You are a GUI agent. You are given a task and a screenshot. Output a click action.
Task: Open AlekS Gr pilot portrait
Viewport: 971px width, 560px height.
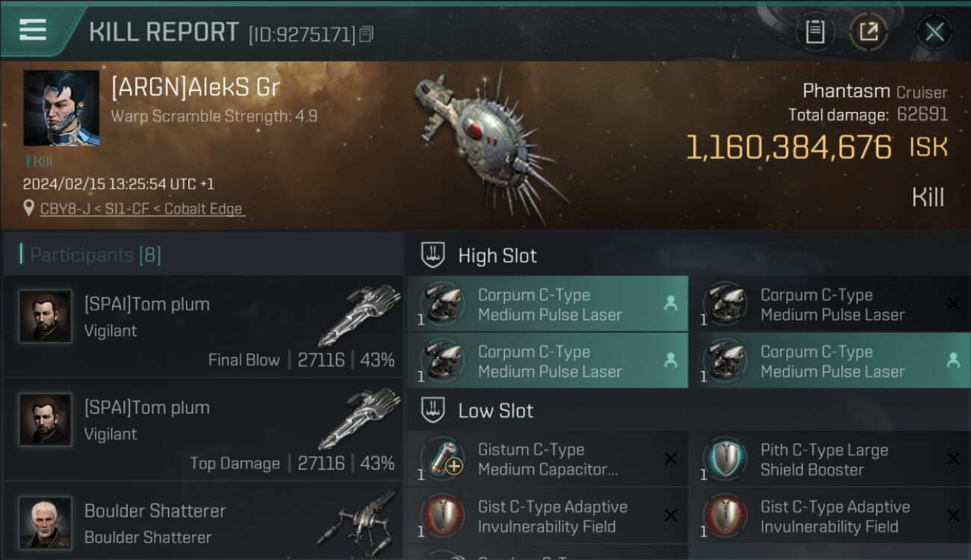click(x=61, y=108)
